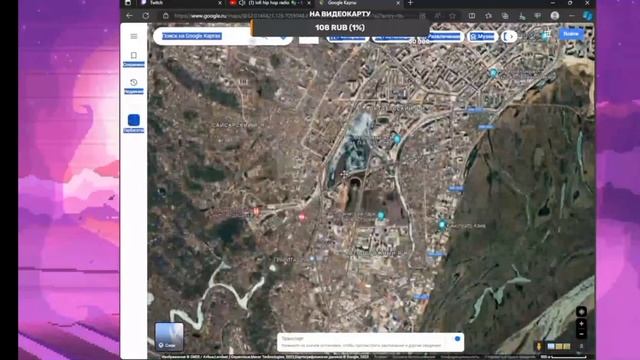Mute the YouTube tab speaker icon

(242, 3)
